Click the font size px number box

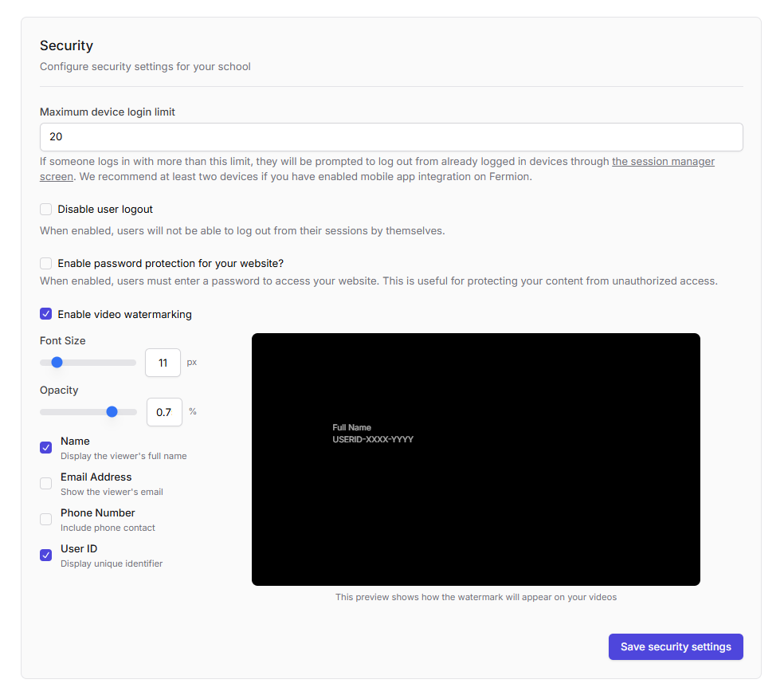(x=163, y=363)
